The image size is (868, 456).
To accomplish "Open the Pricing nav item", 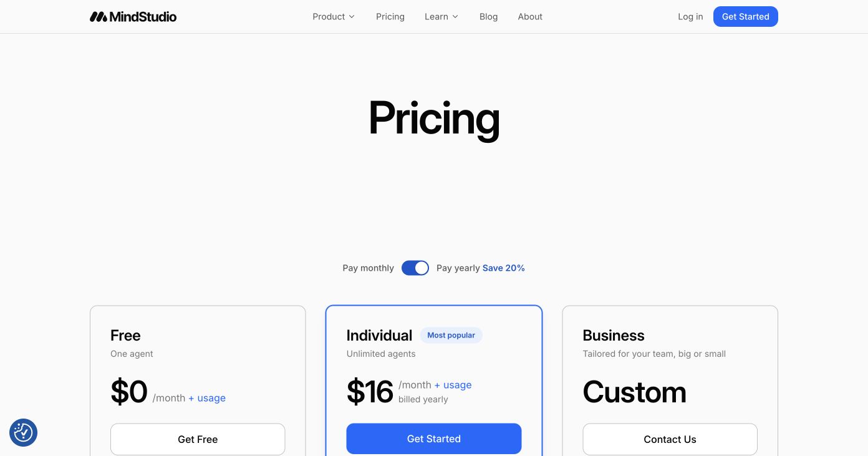I will pyautogui.click(x=390, y=17).
